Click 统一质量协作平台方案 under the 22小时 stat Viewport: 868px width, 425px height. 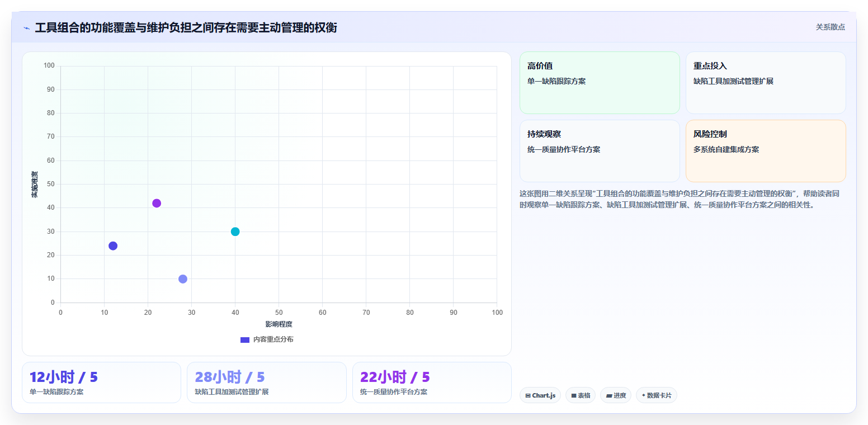point(394,392)
